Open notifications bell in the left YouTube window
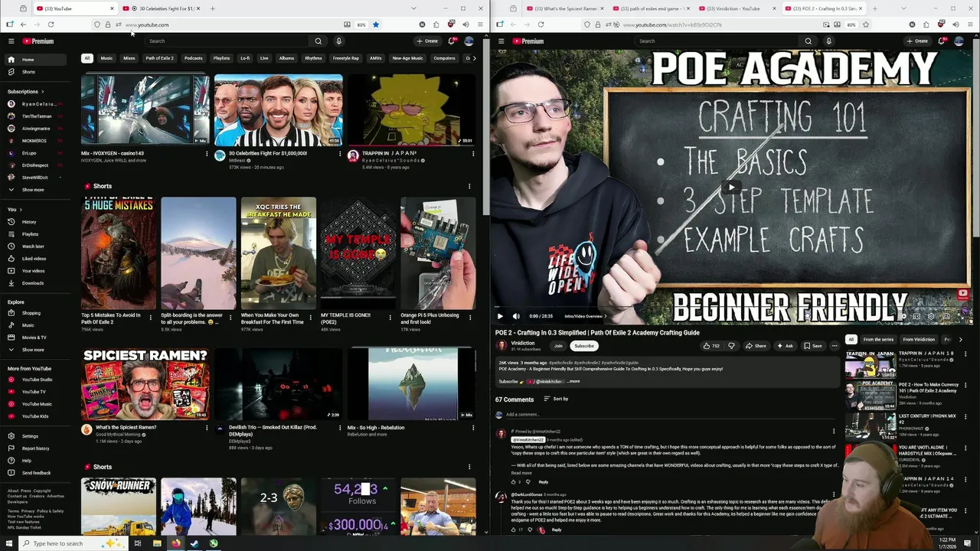Screen dimensions: 980x551 tap(451, 41)
